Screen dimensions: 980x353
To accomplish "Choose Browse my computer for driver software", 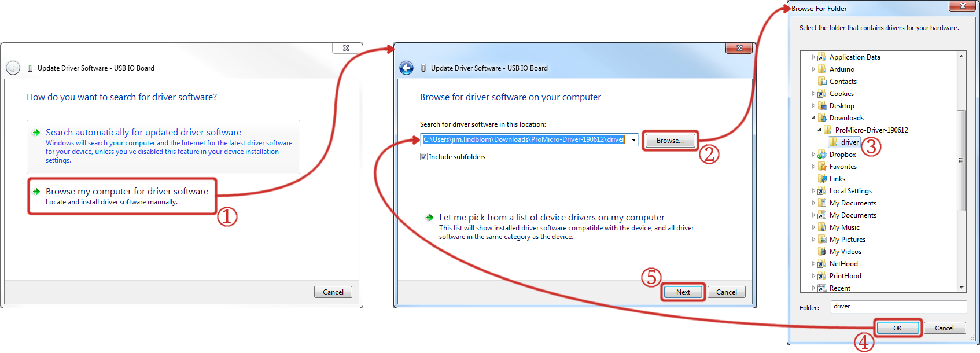I will (x=122, y=196).
